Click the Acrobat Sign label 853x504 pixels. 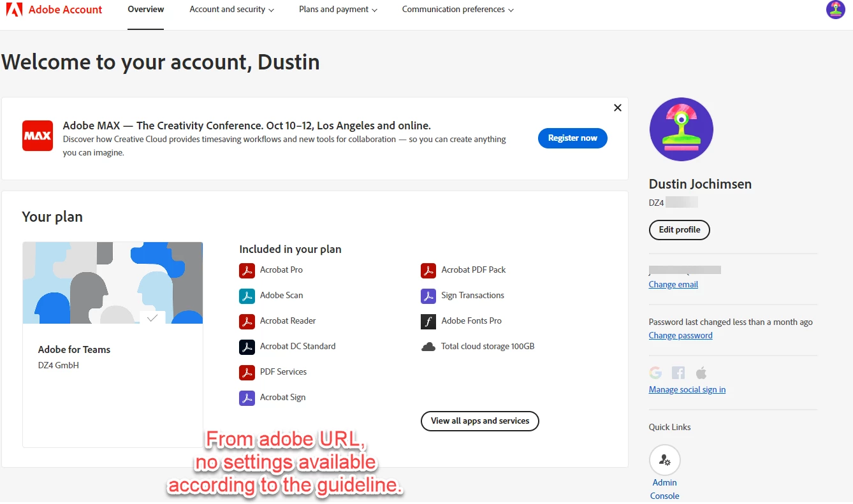point(282,398)
